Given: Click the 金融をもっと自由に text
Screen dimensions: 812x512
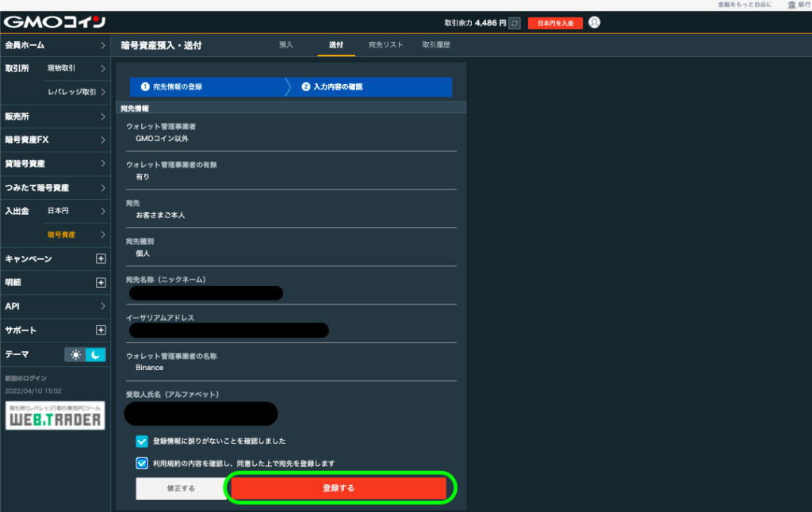Looking at the screenshot, I should click(744, 5).
